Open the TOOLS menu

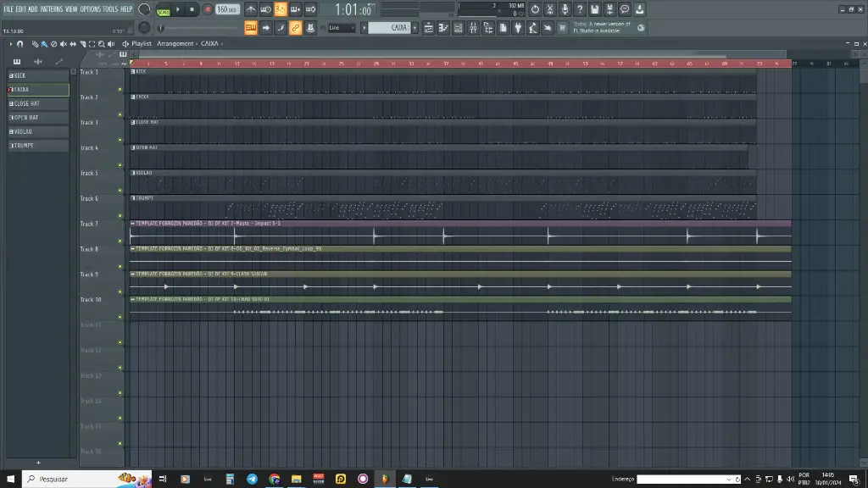pyautogui.click(x=111, y=9)
